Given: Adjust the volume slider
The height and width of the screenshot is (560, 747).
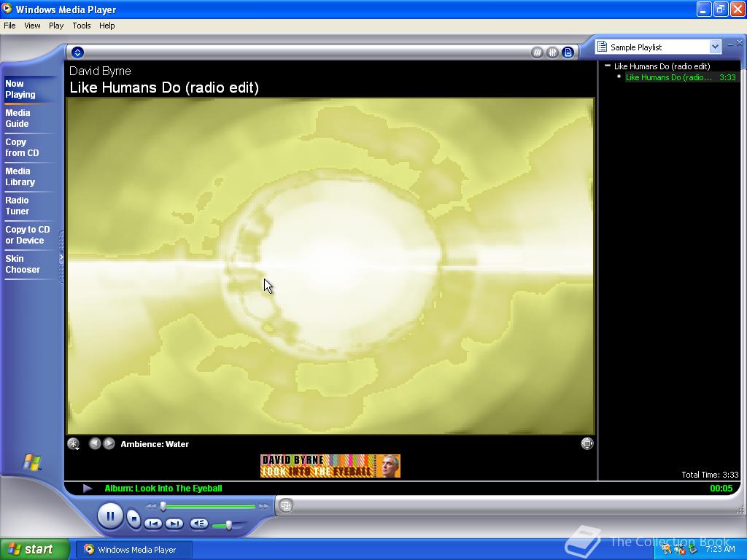Looking at the screenshot, I should (x=228, y=525).
